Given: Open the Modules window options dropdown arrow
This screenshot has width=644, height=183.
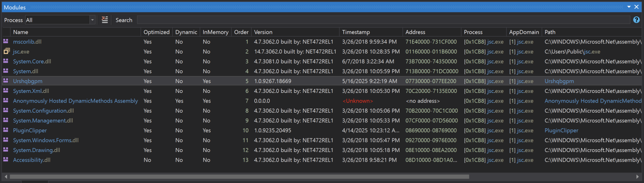Looking at the screenshot, I should click(629, 7).
